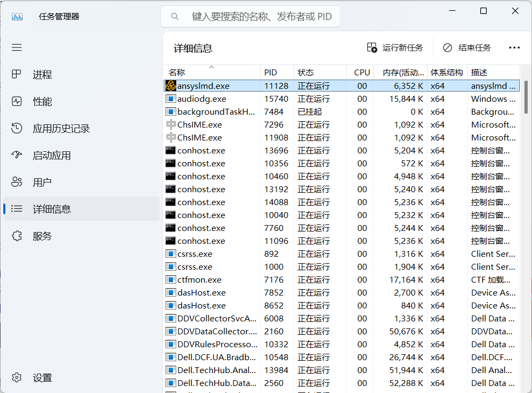Screen dimensions: 532x393
Task: Open the 进程 (Processes) page icon
Action: click(x=17, y=74)
